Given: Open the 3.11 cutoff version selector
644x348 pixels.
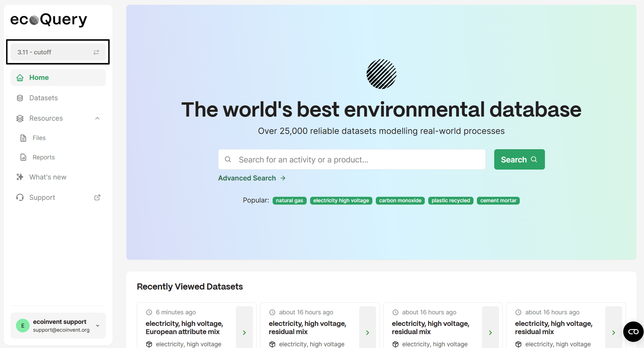Looking at the screenshot, I should pyautogui.click(x=56, y=52).
